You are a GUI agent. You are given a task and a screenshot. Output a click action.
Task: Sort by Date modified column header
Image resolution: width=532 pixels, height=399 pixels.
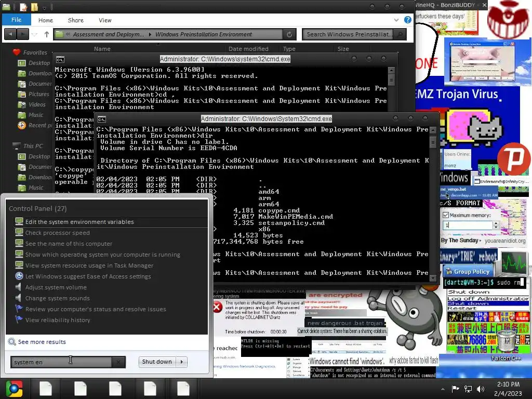pos(248,49)
